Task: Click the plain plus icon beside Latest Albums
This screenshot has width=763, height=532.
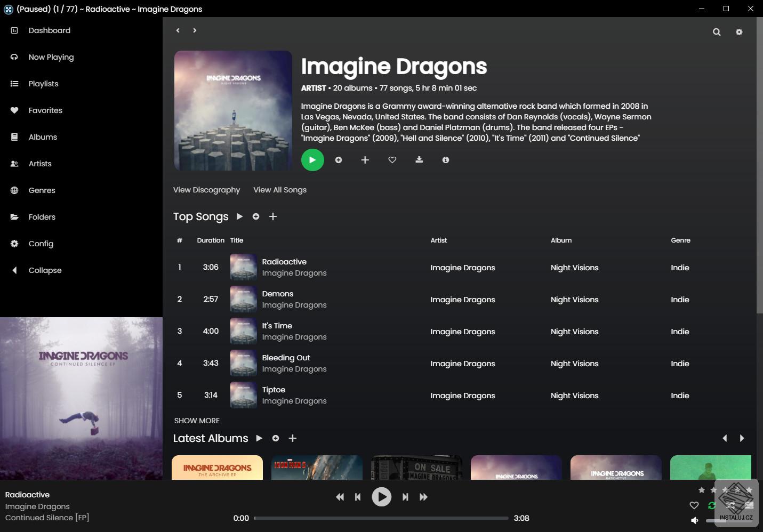Action: coord(293,438)
